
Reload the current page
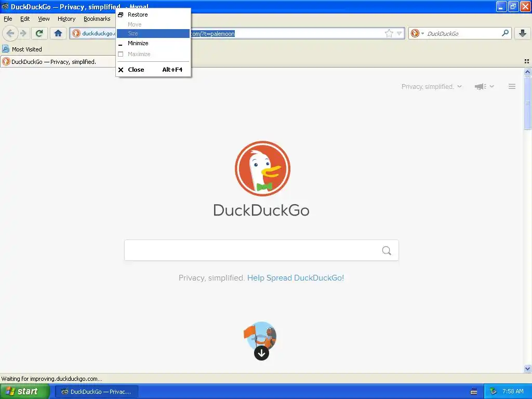pyautogui.click(x=39, y=33)
